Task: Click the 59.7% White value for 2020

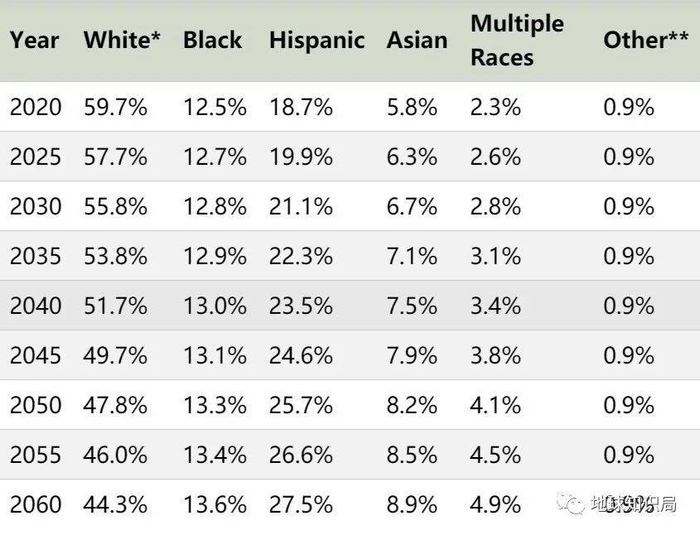Action: coord(115,107)
